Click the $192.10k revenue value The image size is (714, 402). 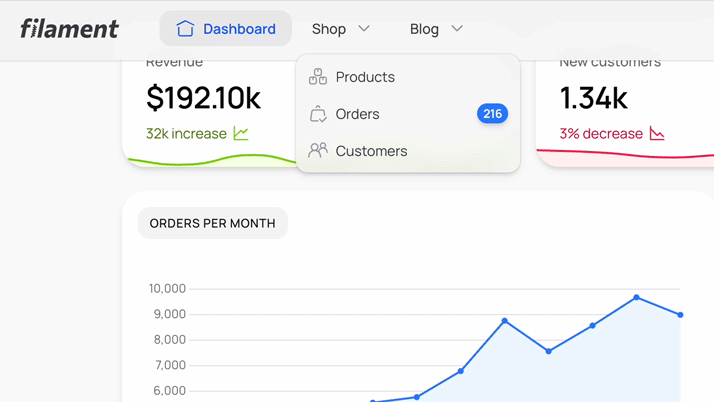(x=203, y=98)
